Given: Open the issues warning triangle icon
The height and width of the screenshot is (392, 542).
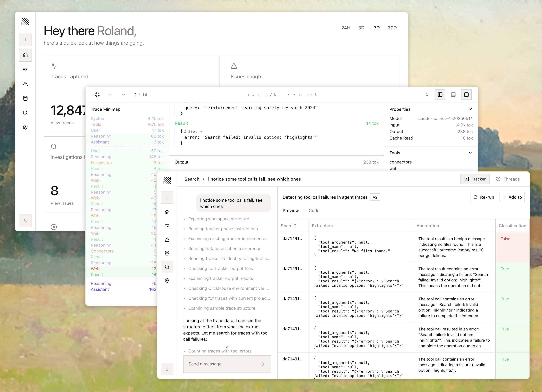Looking at the screenshot, I should (25, 84).
